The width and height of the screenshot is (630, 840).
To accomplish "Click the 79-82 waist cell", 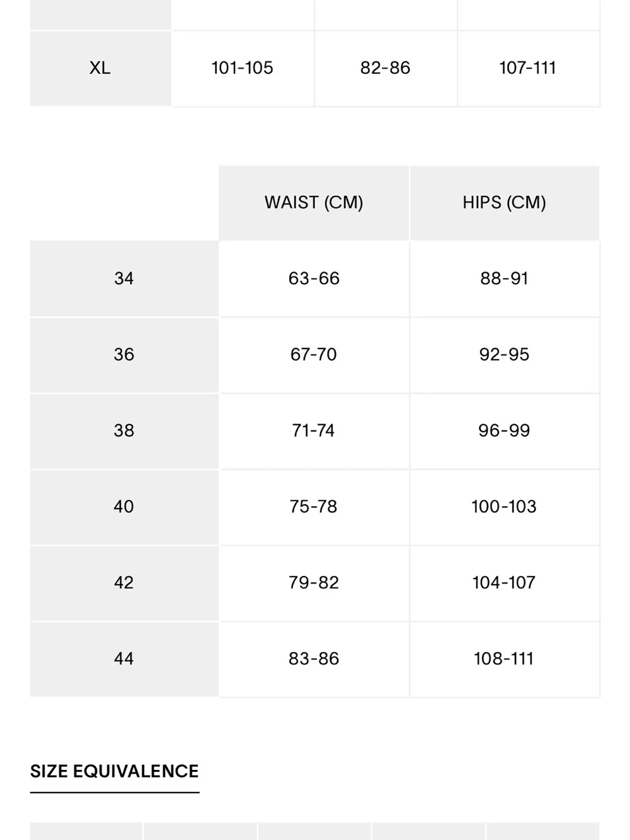I will click(314, 583).
